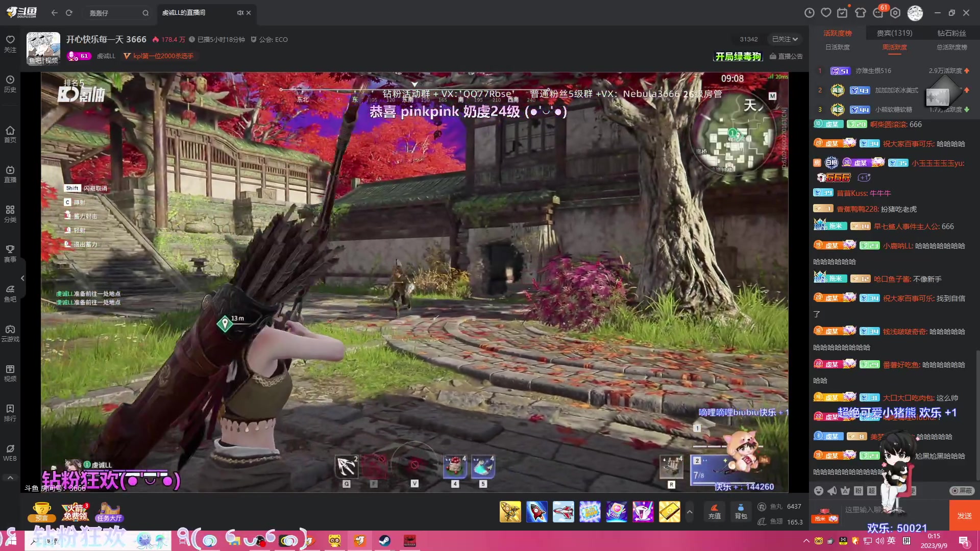Click the search magnifier icon
Screen dimensions: 980x551
[x=145, y=13]
